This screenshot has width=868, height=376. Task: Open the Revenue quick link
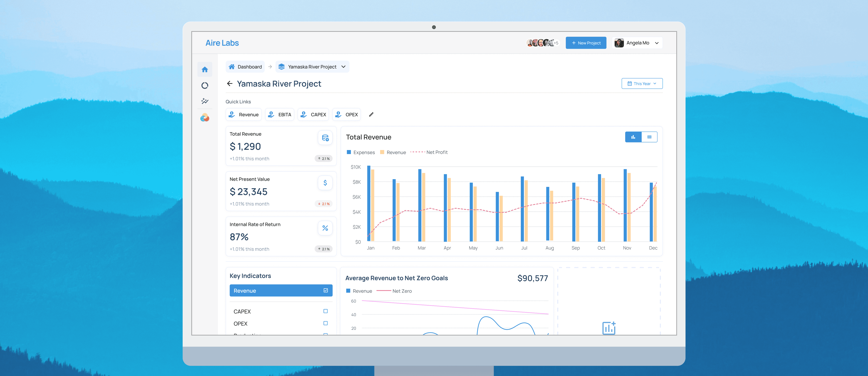click(244, 115)
